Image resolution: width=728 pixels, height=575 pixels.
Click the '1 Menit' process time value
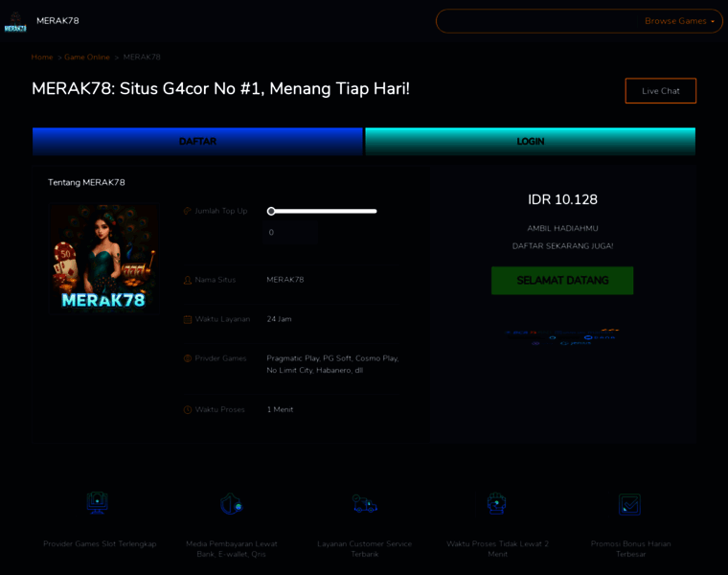(280, 409)
